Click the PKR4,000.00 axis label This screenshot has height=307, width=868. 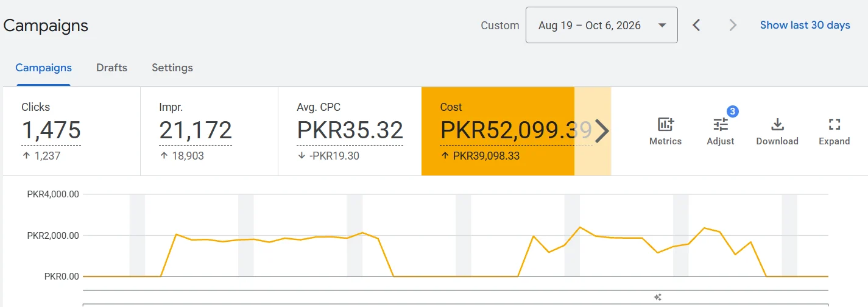click(53, 194)
